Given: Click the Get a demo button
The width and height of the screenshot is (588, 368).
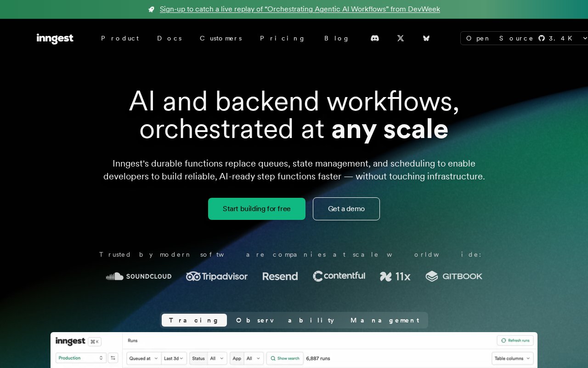Looking at the screenshot, I should tap(346, 209).
